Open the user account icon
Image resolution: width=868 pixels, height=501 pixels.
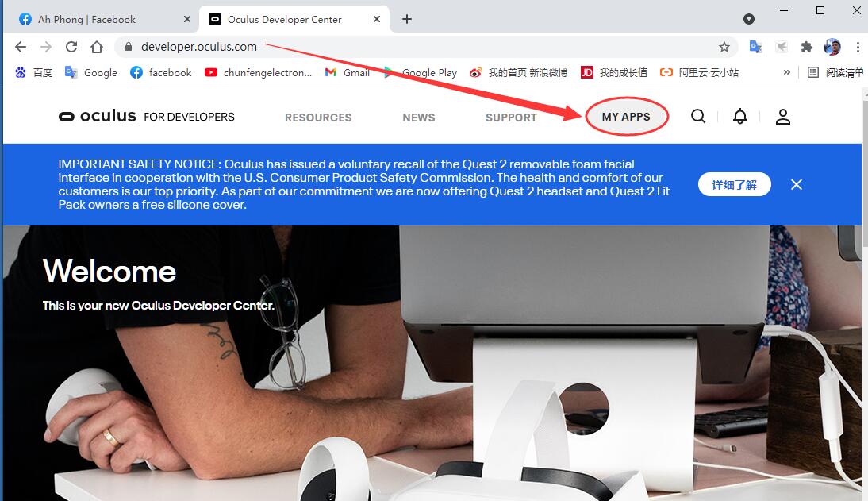(x=783, y=117)
